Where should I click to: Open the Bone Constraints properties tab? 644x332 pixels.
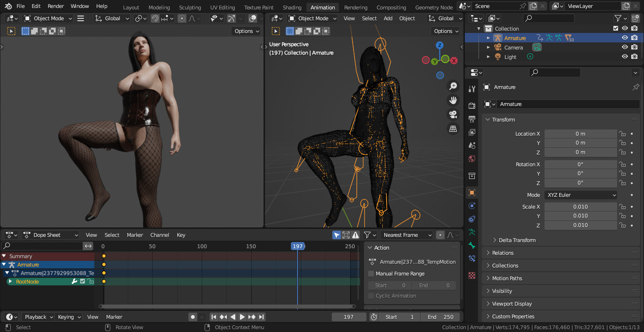pos(472,259)
